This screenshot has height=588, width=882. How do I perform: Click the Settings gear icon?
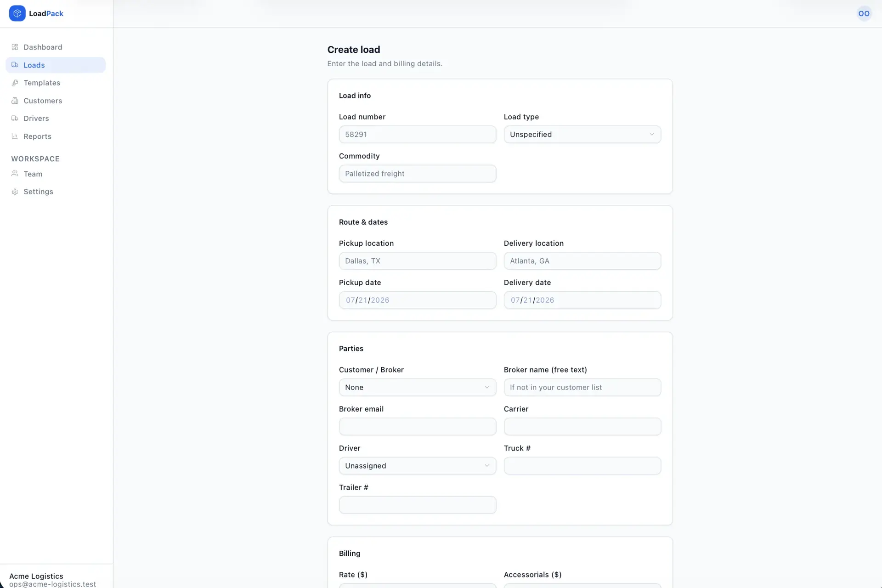tap(15, 192)
